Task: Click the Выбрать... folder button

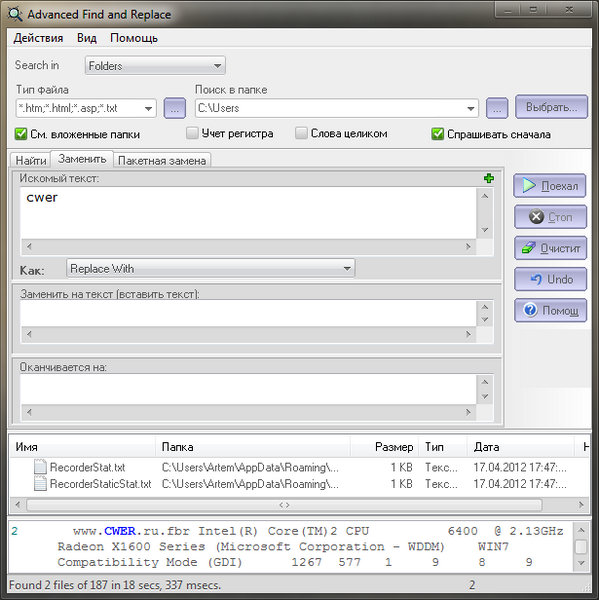Action: [551, 107]
